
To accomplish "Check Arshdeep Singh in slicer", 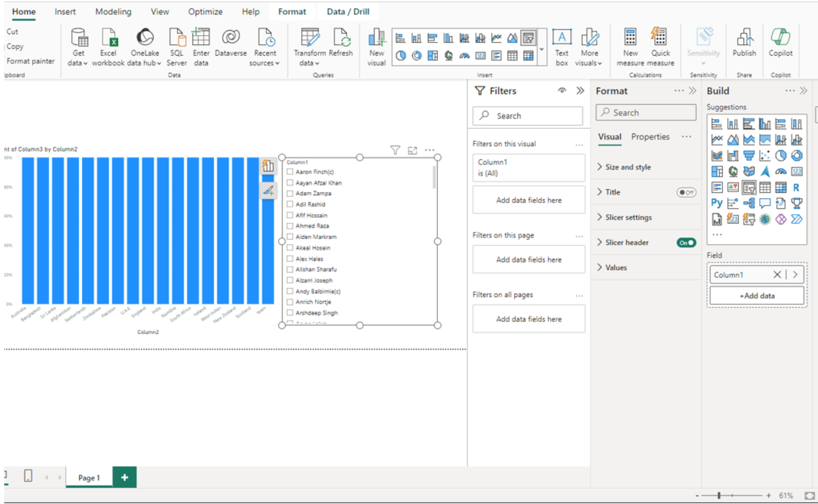I will 290,312.
